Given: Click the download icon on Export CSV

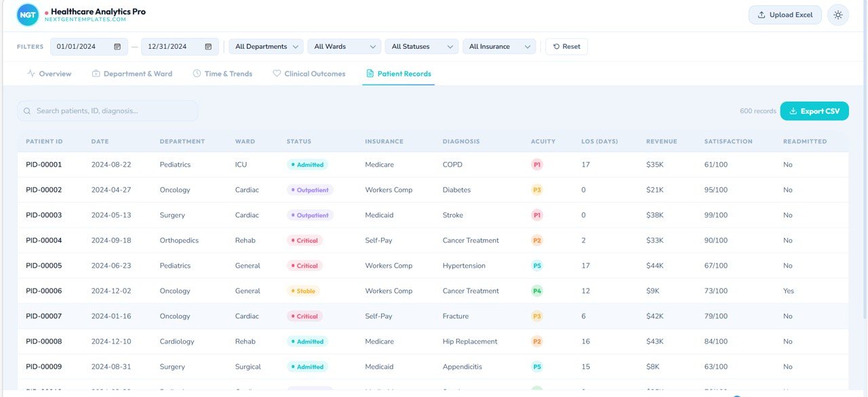Looking at the screenshot, I should [792, 110].
